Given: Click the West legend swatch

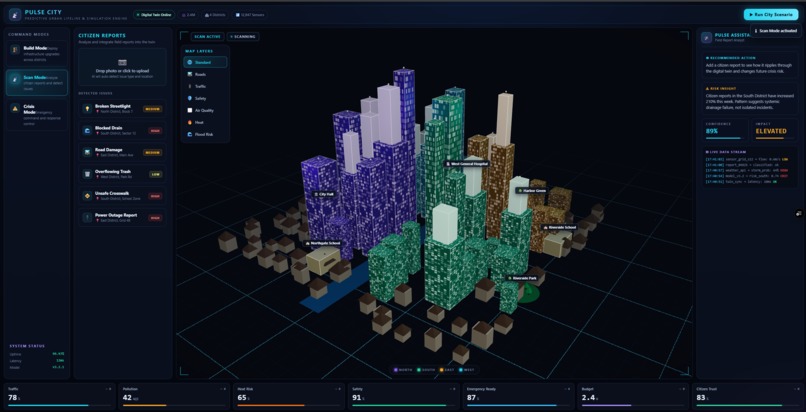Looking at the screenshot, I should click(463, 370).
